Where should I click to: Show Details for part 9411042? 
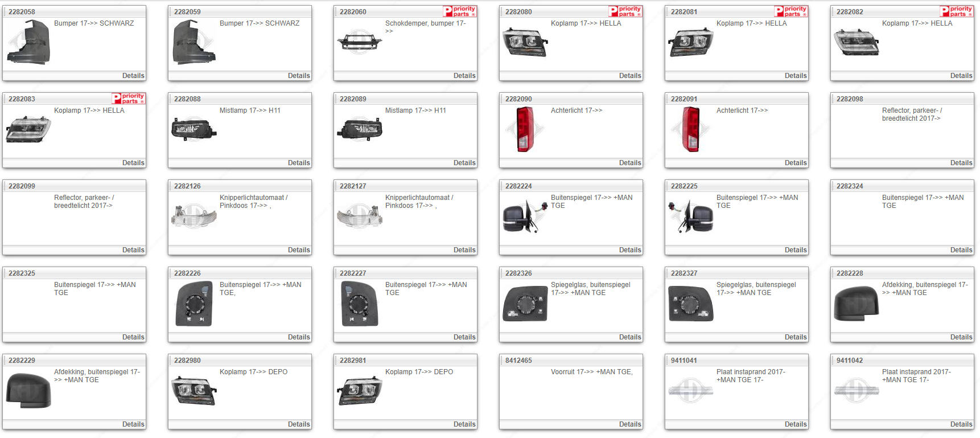pyautogui.click(x=961, y=424)
